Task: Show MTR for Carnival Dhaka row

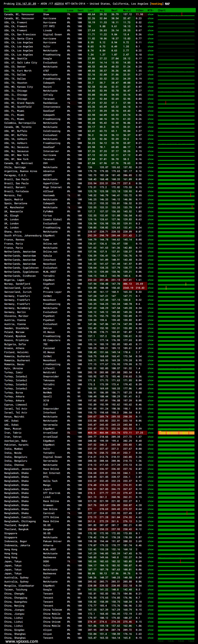Action: (150, 513)
